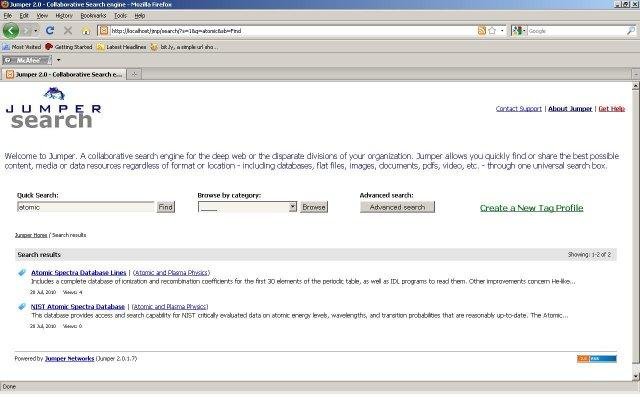
Task: Open the Help menu
Action: click(140, 16)
